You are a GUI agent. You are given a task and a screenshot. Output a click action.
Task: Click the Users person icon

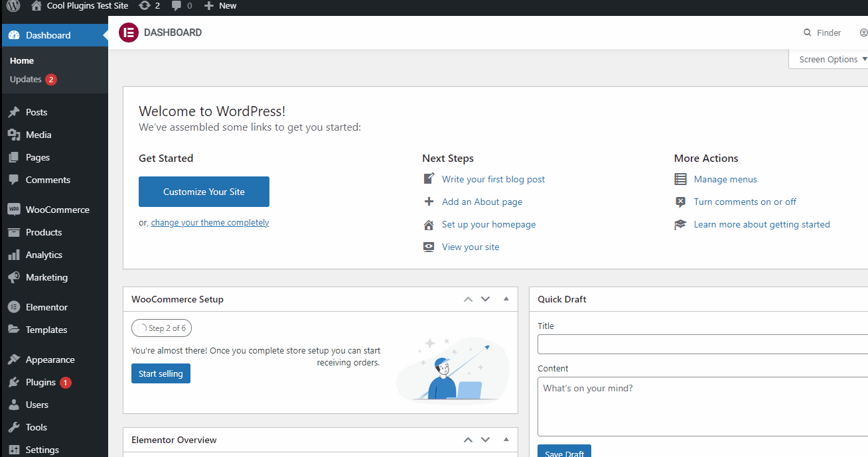pyautogui.click(x=14, y=405)
